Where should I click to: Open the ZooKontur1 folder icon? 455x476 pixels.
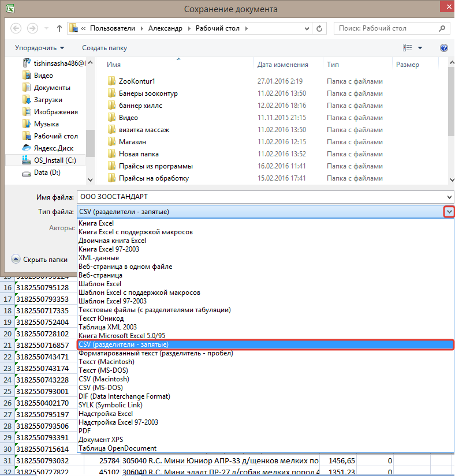[111, 81]
